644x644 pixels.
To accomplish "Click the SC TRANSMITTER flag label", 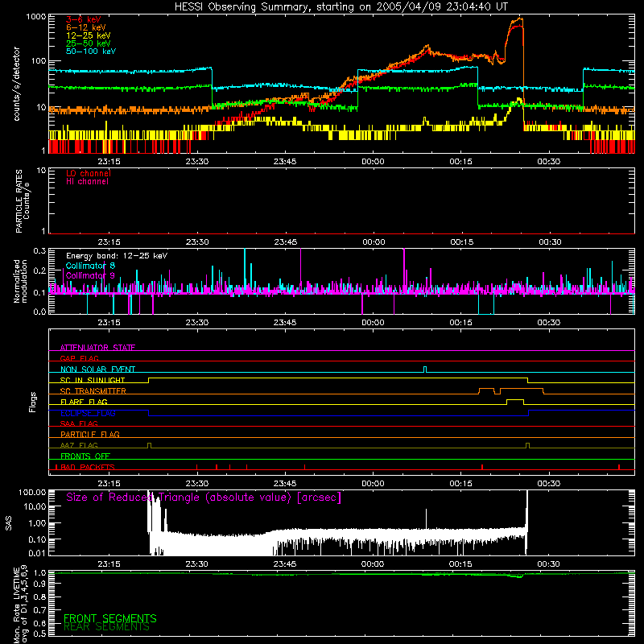I will 93,391.
